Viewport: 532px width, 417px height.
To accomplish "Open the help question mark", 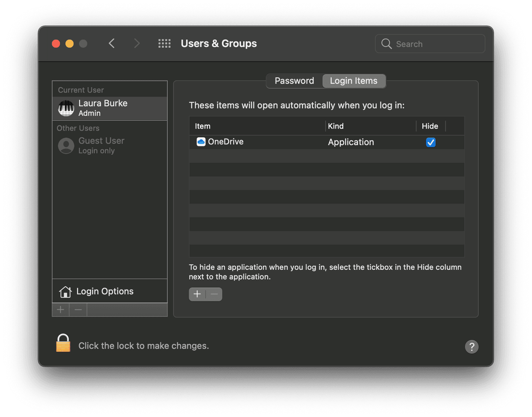I will 472,347.
